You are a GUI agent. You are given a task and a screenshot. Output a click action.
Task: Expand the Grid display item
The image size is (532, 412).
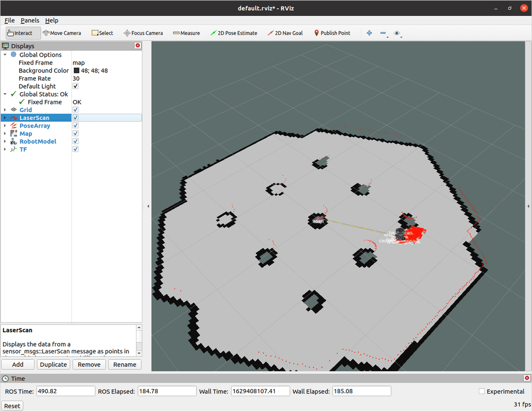tap(5, 110)
